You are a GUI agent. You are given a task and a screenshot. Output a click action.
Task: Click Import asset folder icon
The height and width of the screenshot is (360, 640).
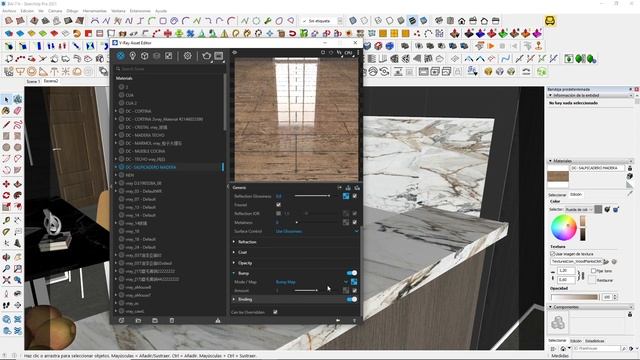(138, 320)
